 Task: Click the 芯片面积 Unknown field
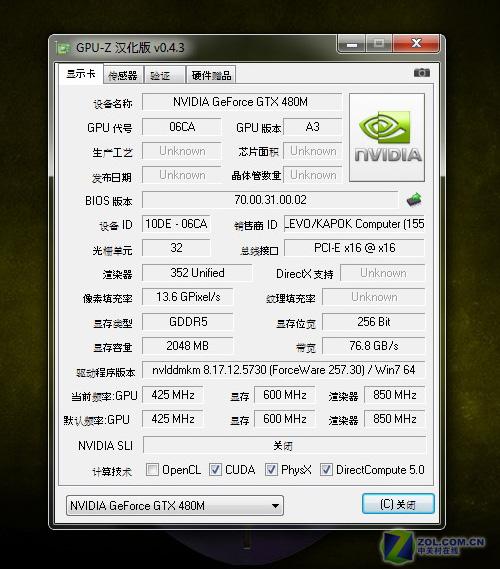(312, 151)
